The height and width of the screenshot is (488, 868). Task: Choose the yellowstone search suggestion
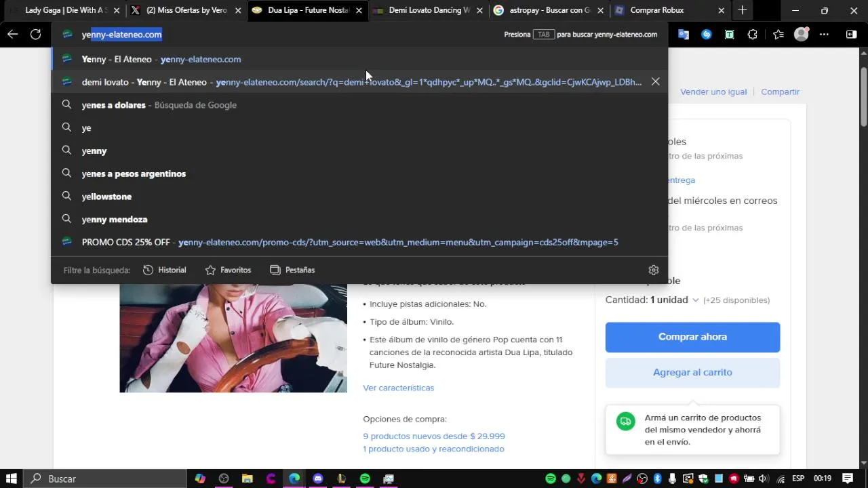(359, 197)
